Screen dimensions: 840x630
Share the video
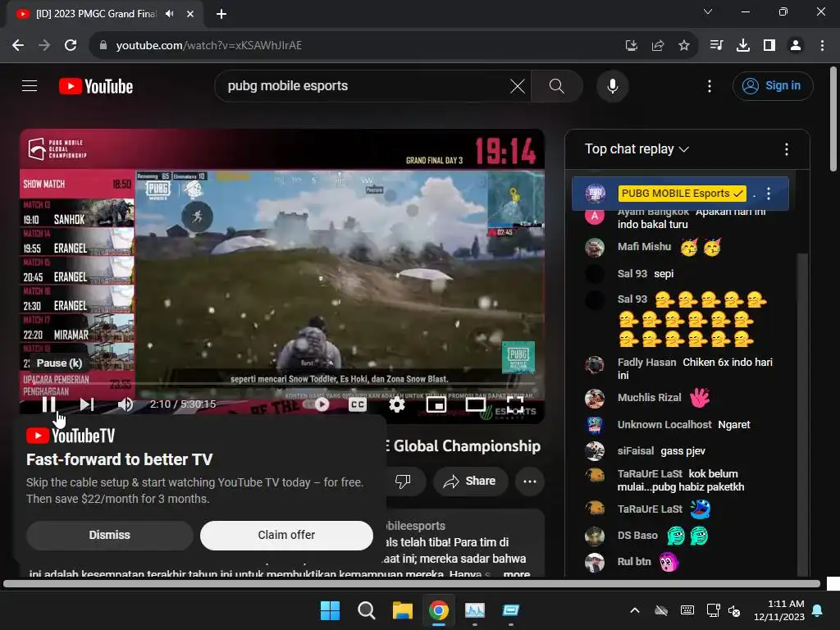468,481
